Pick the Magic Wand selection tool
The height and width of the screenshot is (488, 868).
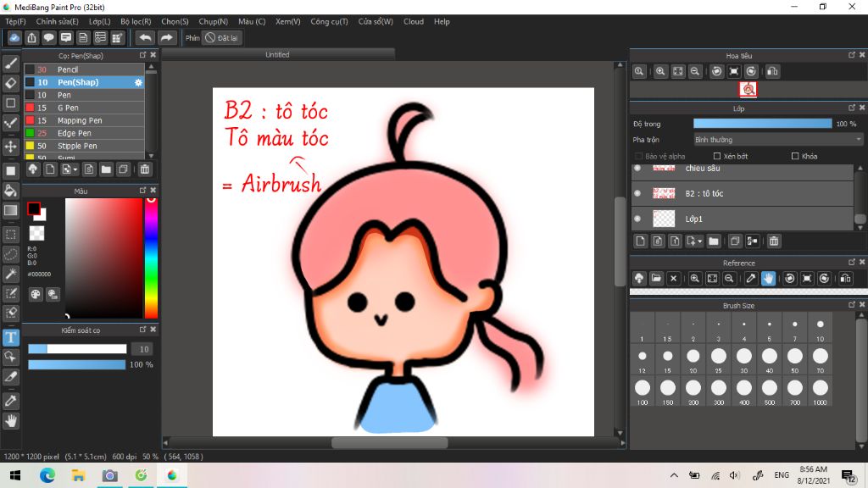coord(11,274)
